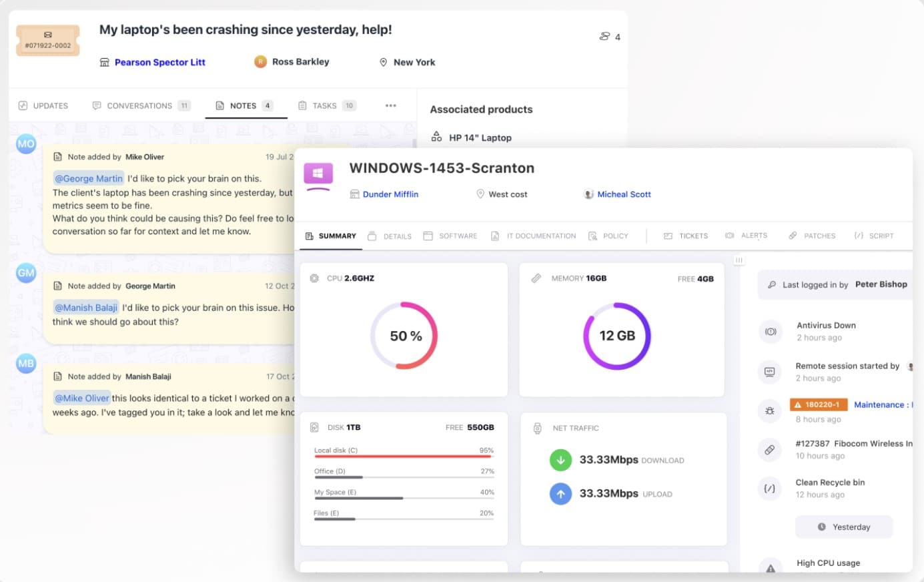The image size is (924, 582).
Task: Click the HP 14" Laptop product icon
Action: pos(436,137)
